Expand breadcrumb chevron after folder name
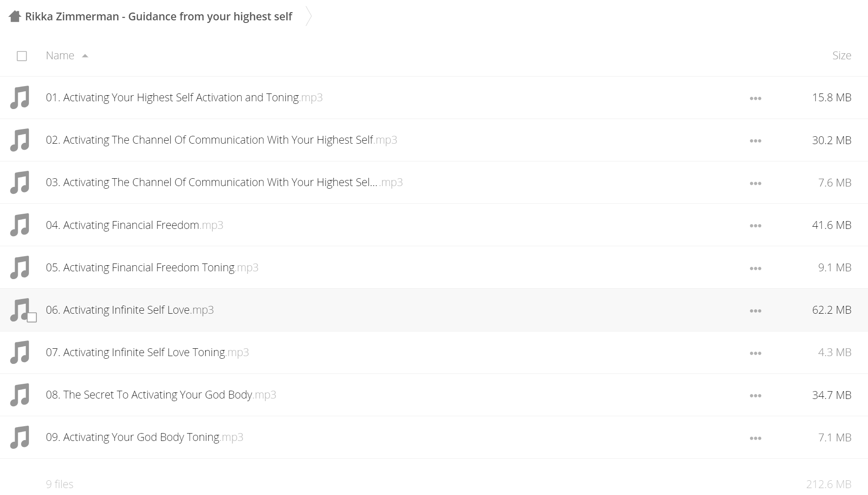Screen dimensions: 868x495 pyautogui.click(x=308, y=16)
